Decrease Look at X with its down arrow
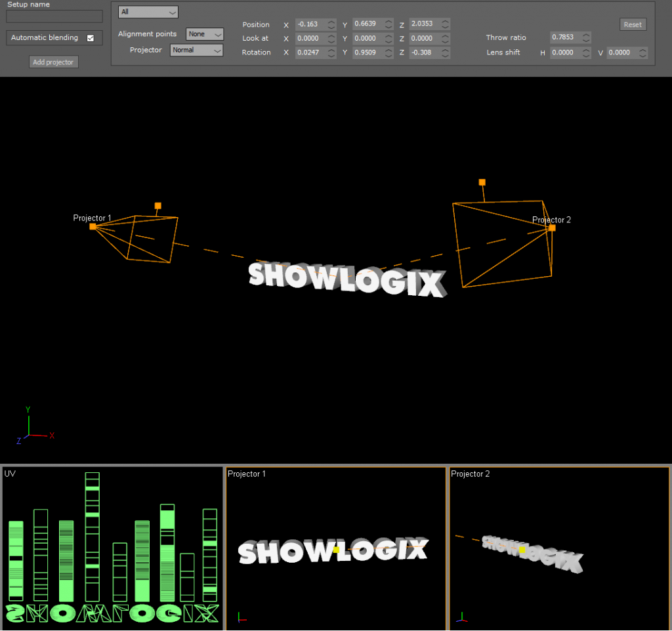This screenshot has height=631, width=672. (331, 41)
